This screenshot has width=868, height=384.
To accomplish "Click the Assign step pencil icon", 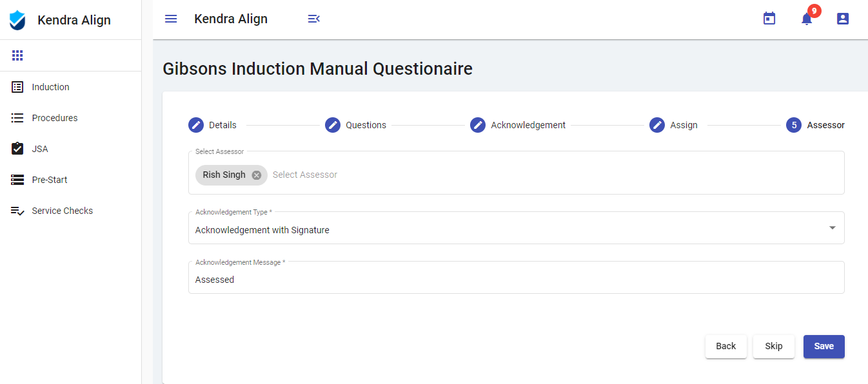I will pos(657,125).
